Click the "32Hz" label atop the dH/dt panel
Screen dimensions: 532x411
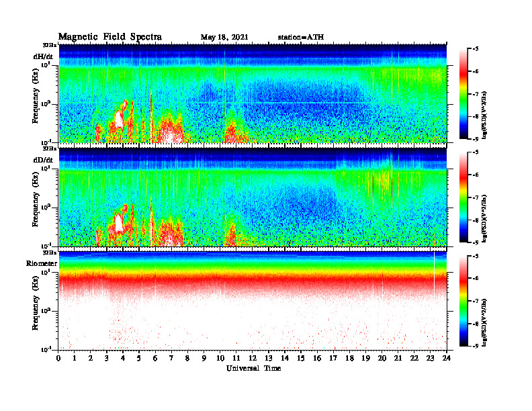click(x=49, y=45)
